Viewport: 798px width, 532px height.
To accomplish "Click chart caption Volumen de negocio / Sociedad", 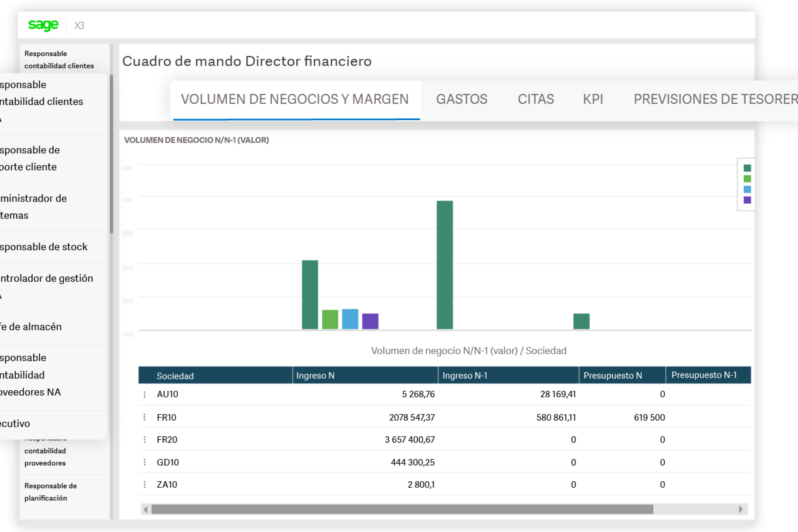I will [x=469, y=351].
